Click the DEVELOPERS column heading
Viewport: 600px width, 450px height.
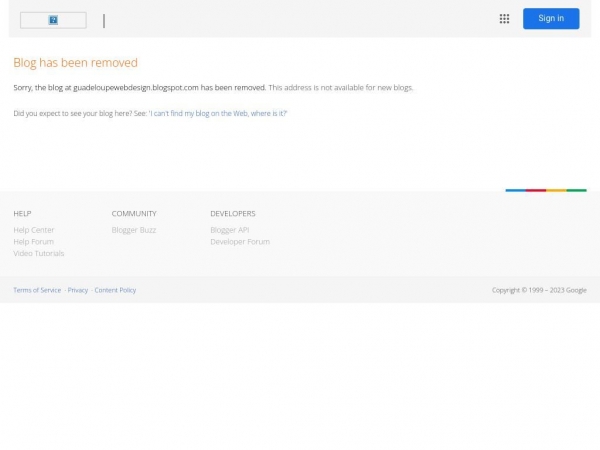click(232, 213)
